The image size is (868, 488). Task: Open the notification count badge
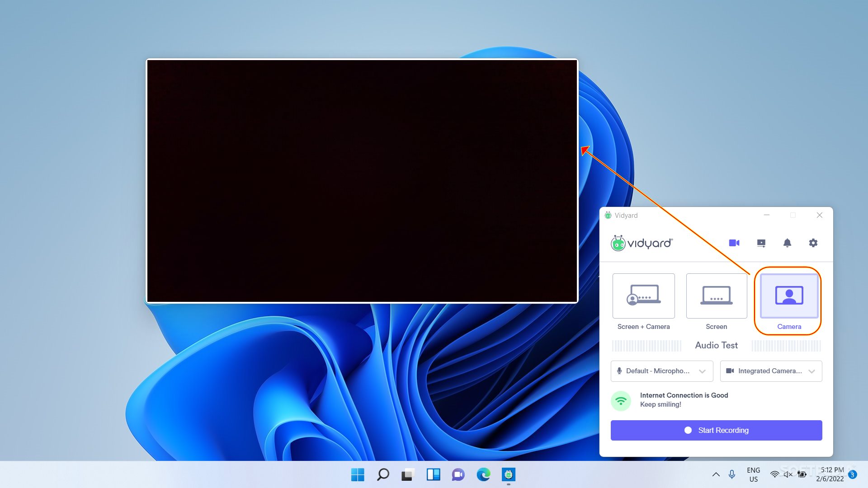(x=853, y=474)
